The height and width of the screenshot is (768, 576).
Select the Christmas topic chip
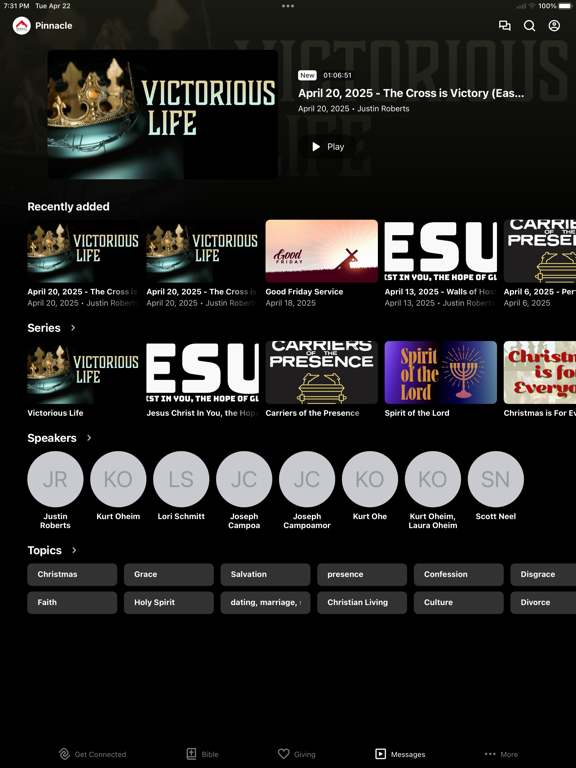click(72, 574)
